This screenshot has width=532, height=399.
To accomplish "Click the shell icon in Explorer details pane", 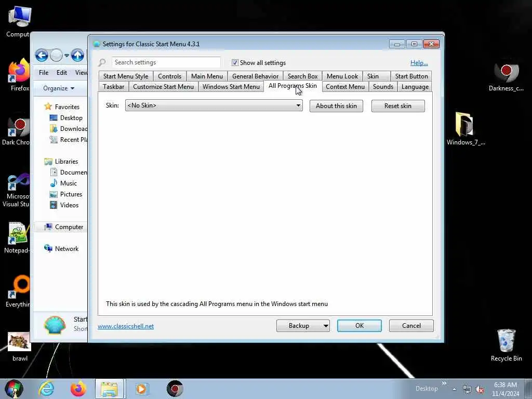I will pyautogui.click(x=55, y=325).
